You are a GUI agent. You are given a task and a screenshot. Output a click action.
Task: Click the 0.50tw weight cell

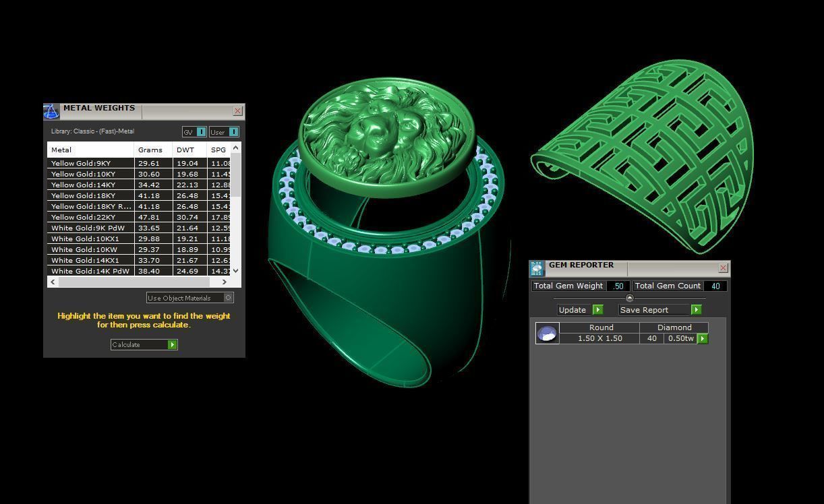tap(680, 338)
